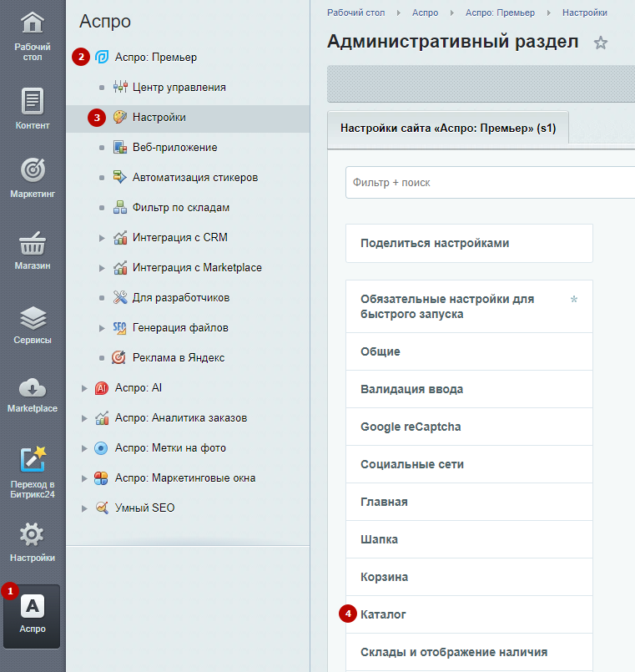The height and width of the screenshot is (672, 635).
Task: Select the Общие settings section
Action: (469, 351)
